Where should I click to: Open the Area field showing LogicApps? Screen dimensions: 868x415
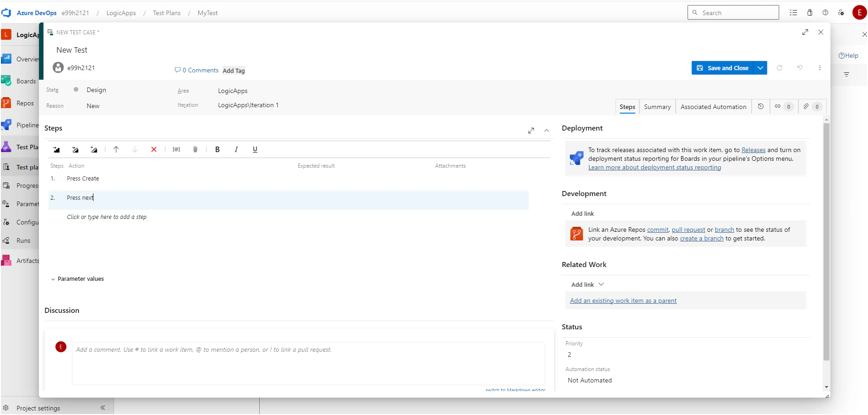233,91
